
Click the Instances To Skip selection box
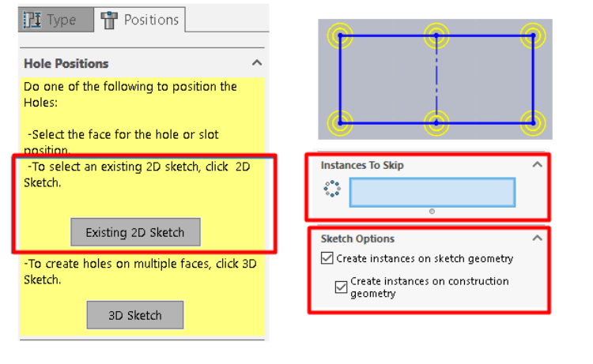(432, 192)
